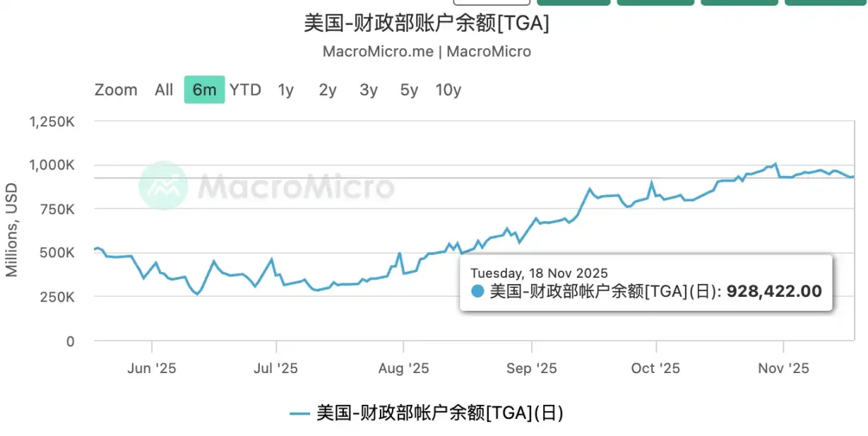
Task: Click the blue dot in the tooltip
Action: tap(477, 291)
